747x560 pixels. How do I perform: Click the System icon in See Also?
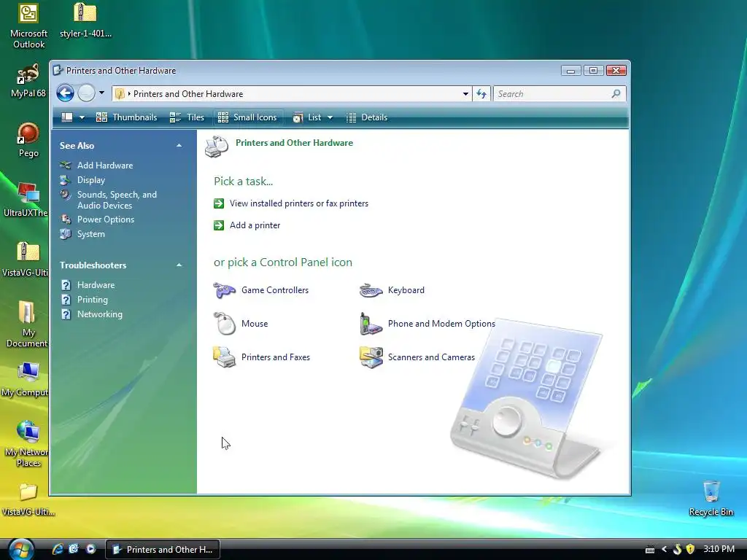[x=65, y=234]
